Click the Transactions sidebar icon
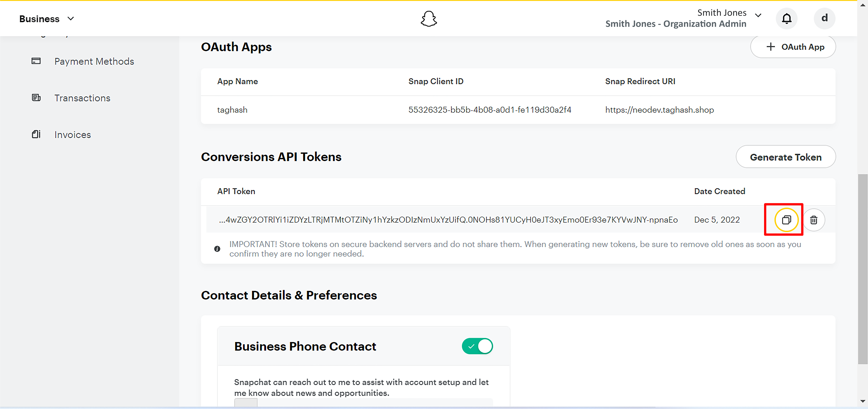This screenshot has width=868, height=409. click(x=36, y=98)
